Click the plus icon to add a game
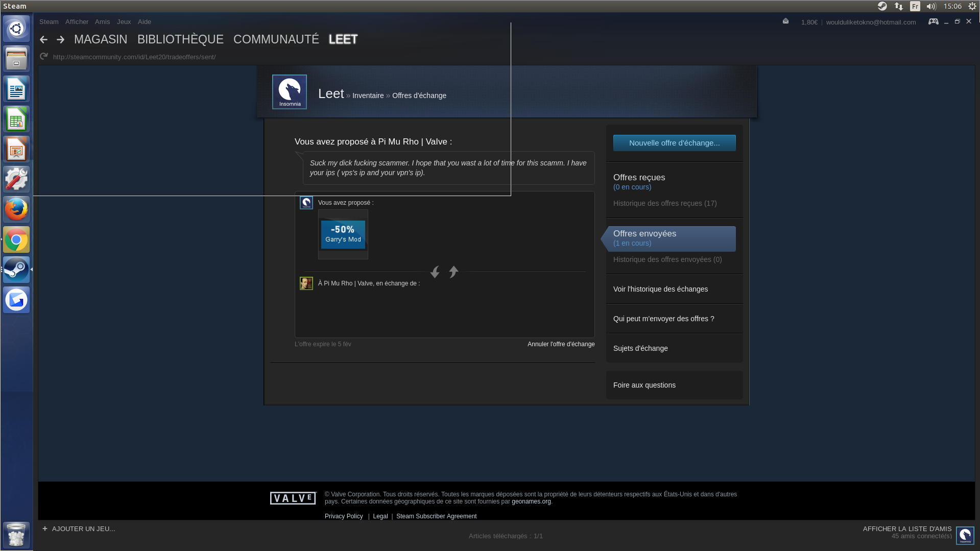 click(x=45, y=529)
